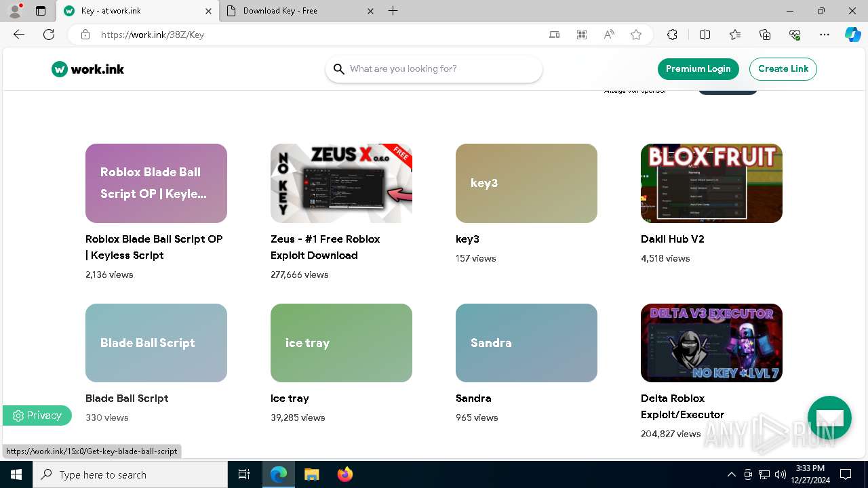Open Collections icon
Image resolution: width=868 pixels, height=488 pixels.
(x=765, y=35)
